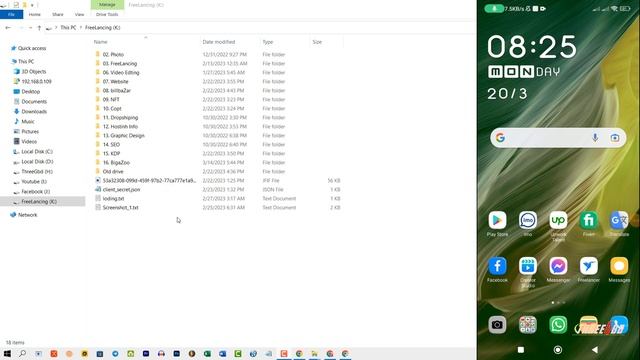This screenshot has height=360, width=640.
Task: Tap phone Home navigation button
Action: coord(558,350)
